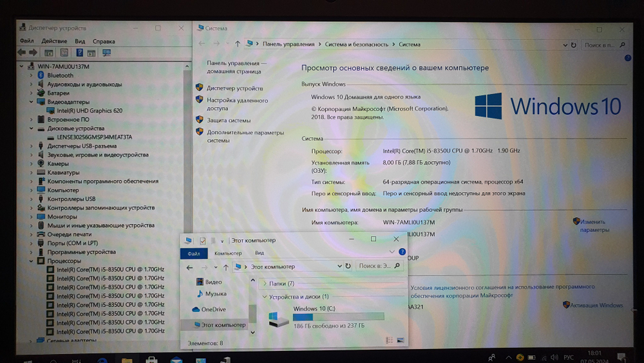The height and width of the screenshot is (363, 644).
Task: Collapse the Видеоадаптеры node arrow
Action: [x=31, y=101]
